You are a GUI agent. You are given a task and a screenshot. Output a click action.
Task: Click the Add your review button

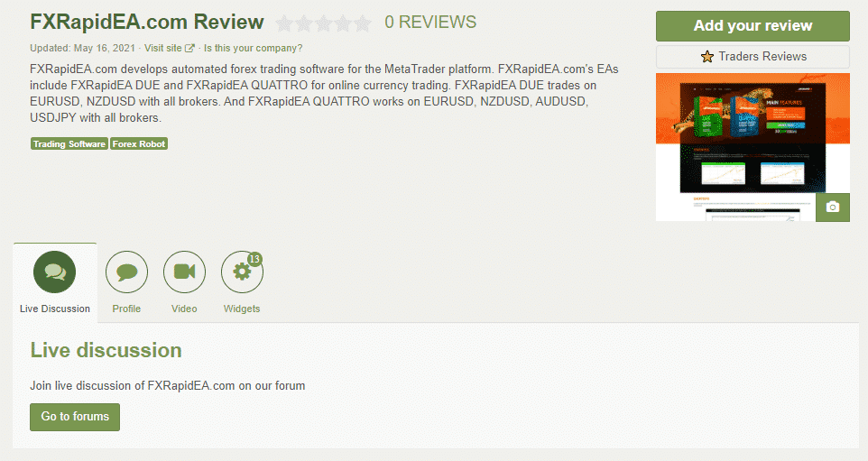click(753, 26)
